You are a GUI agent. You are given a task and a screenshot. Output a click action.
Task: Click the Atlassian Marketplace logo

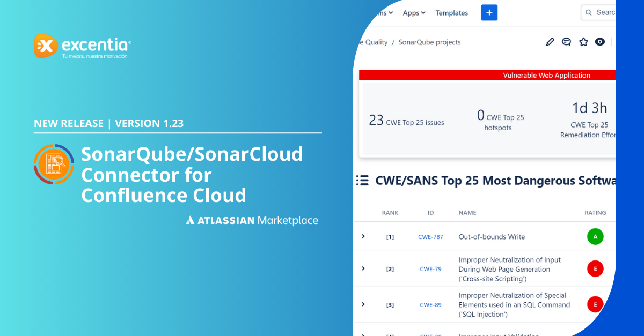coord(252,220)
